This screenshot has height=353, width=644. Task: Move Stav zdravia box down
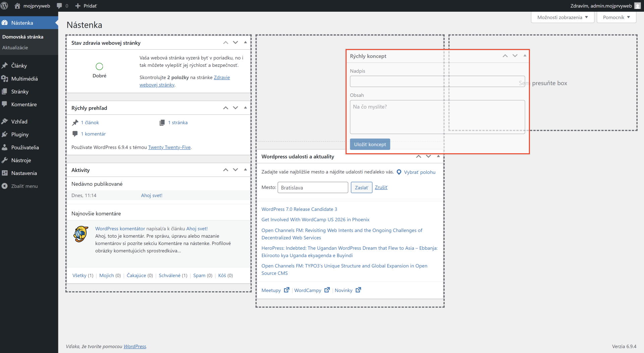point(235,43)
